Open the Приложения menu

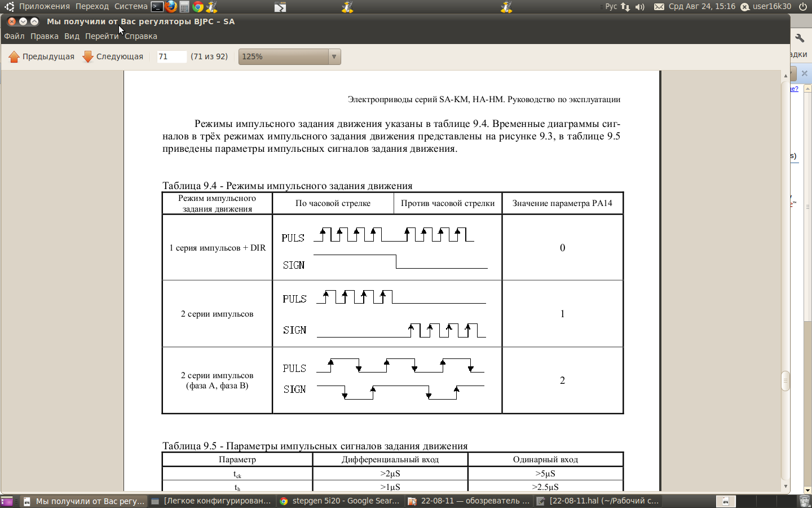coord(45,7)
